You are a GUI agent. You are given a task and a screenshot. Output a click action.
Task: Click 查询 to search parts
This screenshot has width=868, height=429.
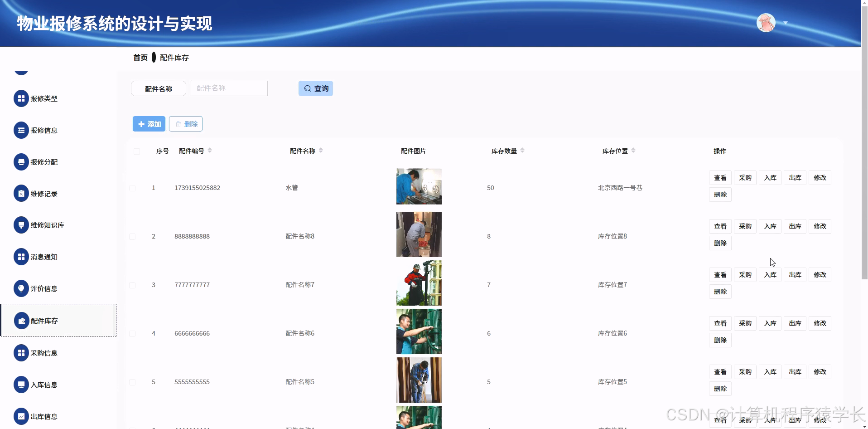click(315, 88)
